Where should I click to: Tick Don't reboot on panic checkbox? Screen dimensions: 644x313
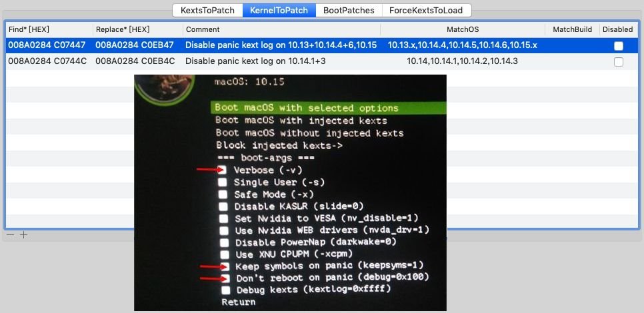point(225,278)
